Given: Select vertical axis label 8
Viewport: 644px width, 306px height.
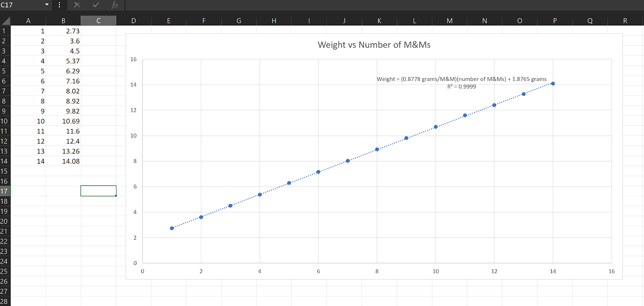Looking at the screenshot, I should 135,161.
